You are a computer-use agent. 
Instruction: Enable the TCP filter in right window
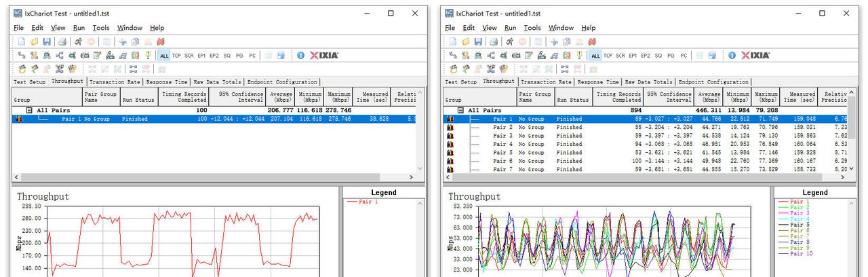click(608, 56)
